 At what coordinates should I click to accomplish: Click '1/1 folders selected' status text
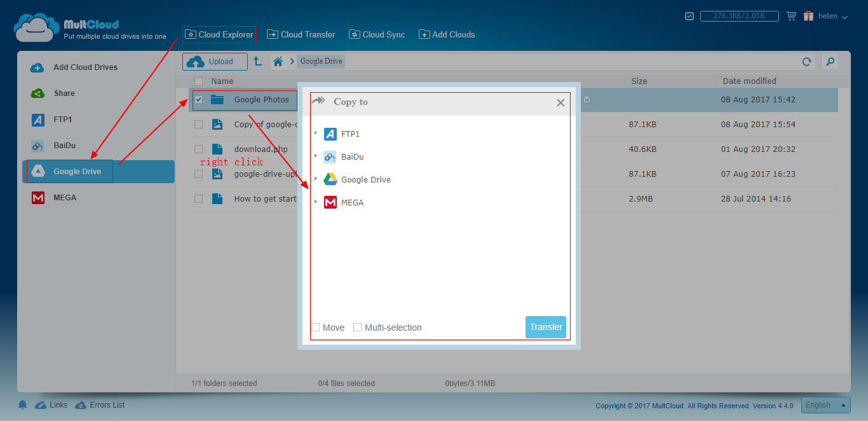pyautogui.click(x=224, y=383)
